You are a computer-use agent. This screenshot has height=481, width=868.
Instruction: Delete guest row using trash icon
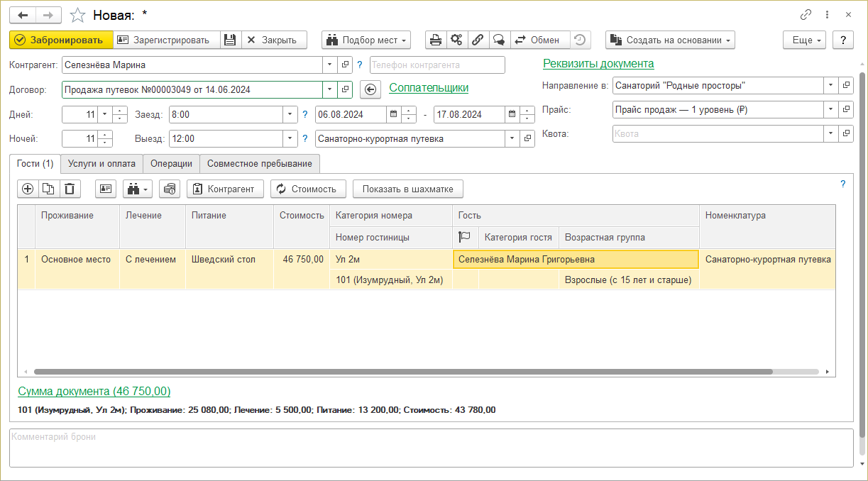[70, 189]
